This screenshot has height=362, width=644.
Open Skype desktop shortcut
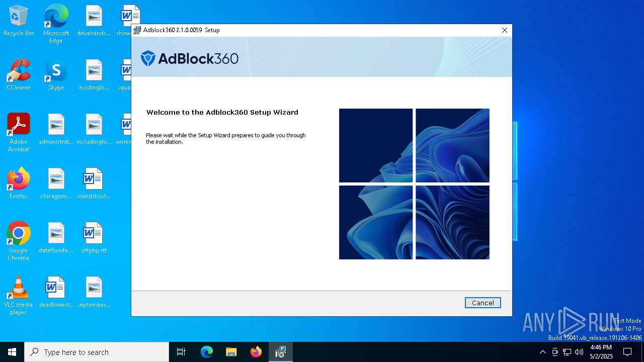coord(56,75)
